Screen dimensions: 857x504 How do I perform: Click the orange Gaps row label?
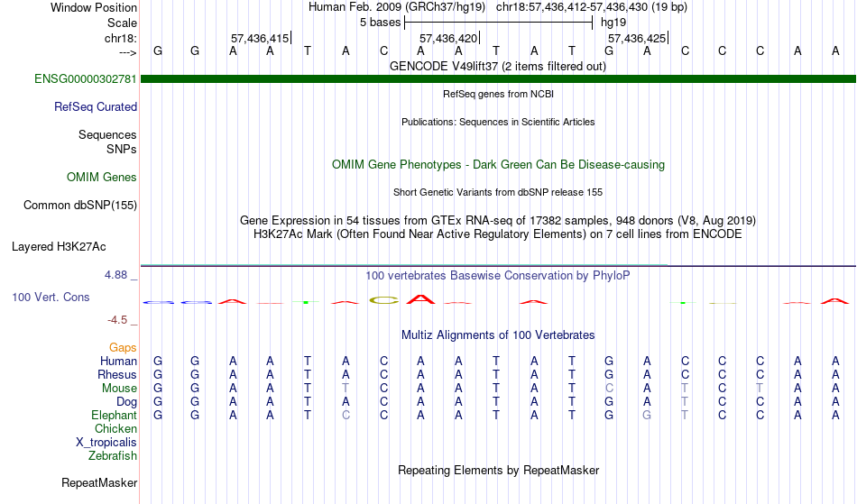coord(123,348)
